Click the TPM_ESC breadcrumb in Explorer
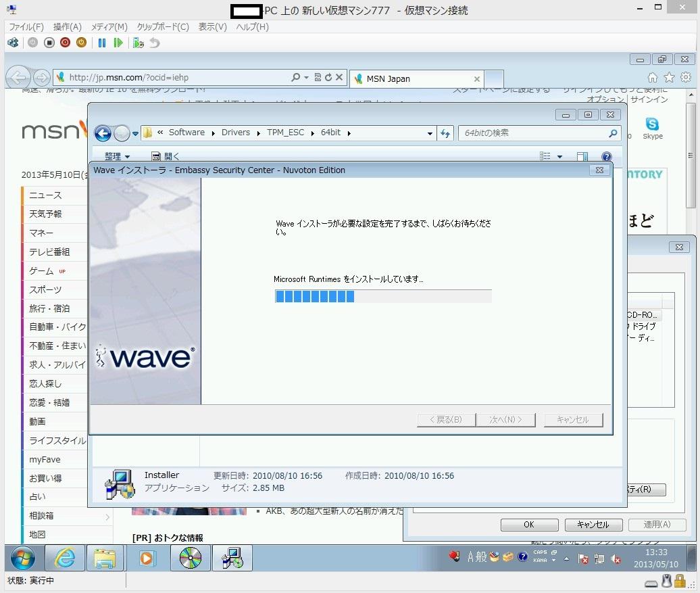This screenshot has width=700, height=593. [286, 133]
